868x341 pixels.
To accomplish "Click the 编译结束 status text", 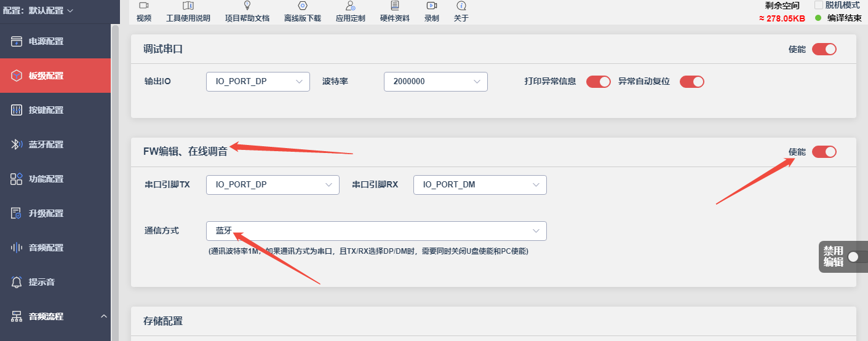I will click(x=844, y=18).
